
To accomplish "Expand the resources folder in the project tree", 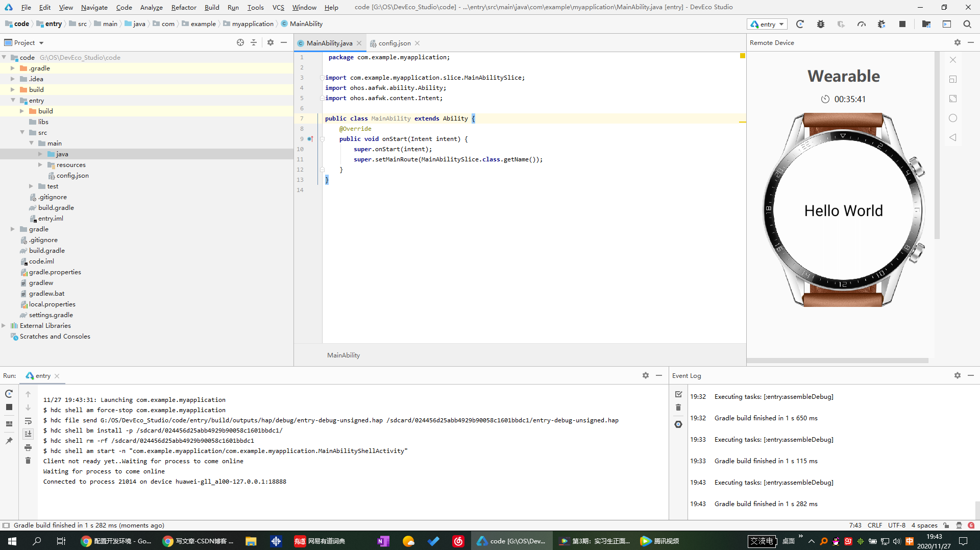I will coord(40,165).
